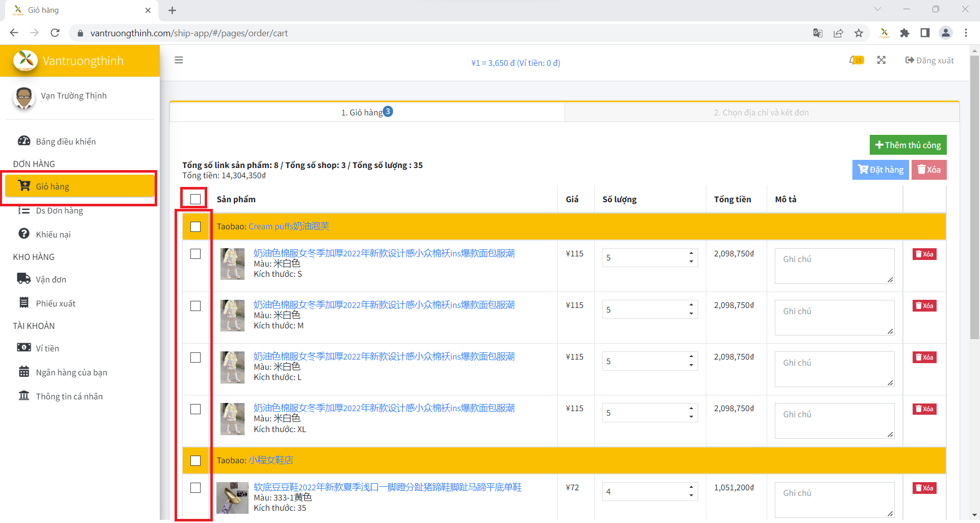Click the red Xóa button beside Đặt hàng
The image size is (980, 523).
[x=929, y=170]
